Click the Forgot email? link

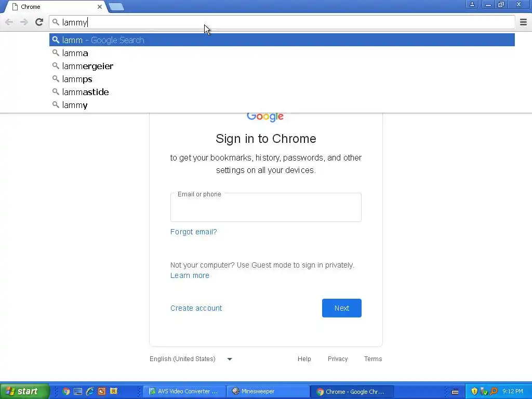point(193,232)
